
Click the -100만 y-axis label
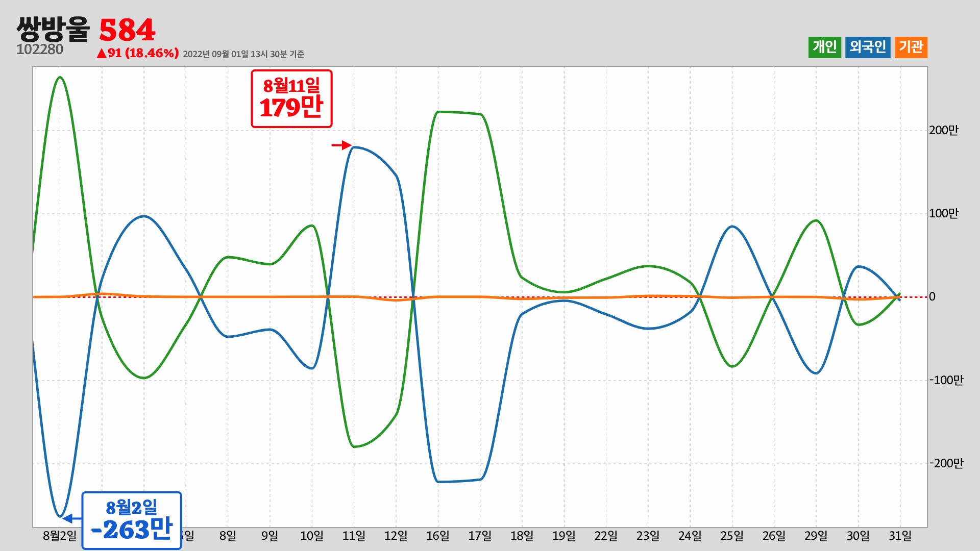[946, 380]
